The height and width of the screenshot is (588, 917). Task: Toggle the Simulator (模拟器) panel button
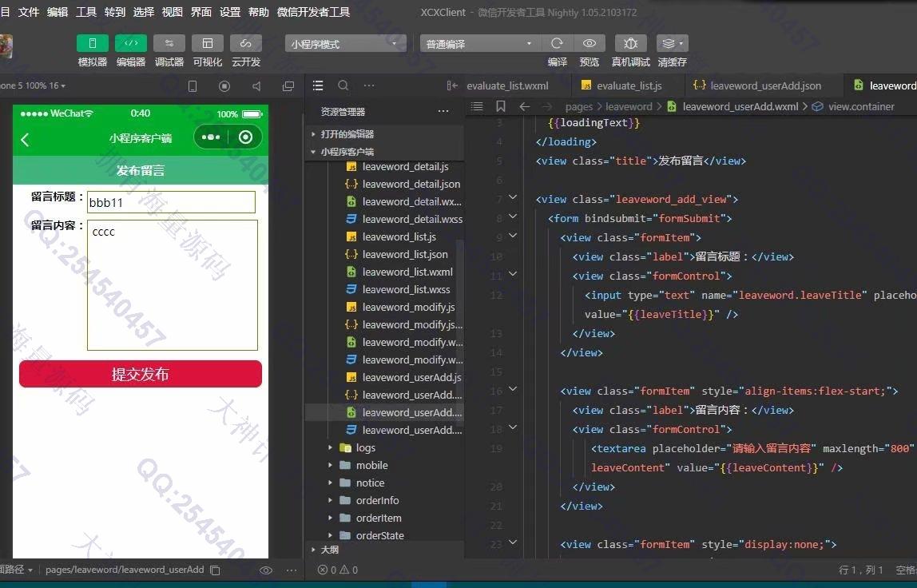pyautogui.click(x=93, y=43)
